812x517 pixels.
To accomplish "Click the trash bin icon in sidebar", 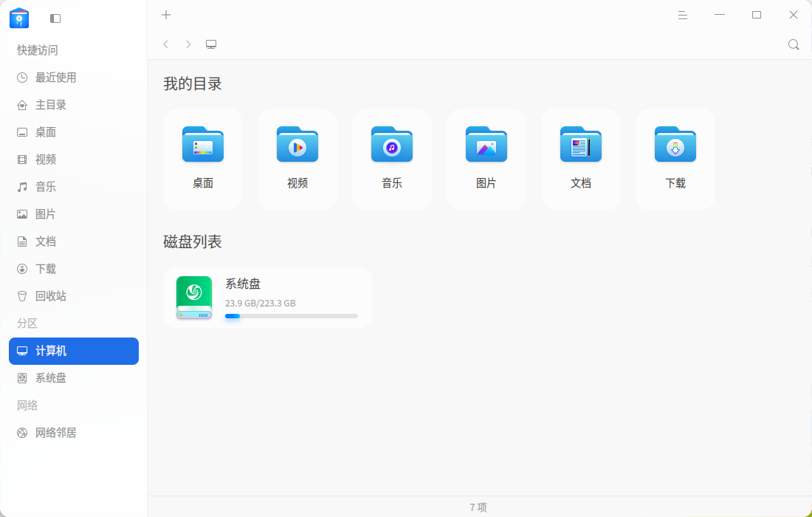I will (22, 296).
